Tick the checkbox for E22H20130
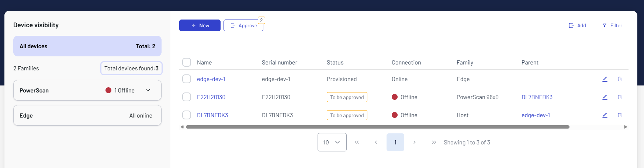 click(187, 97)
